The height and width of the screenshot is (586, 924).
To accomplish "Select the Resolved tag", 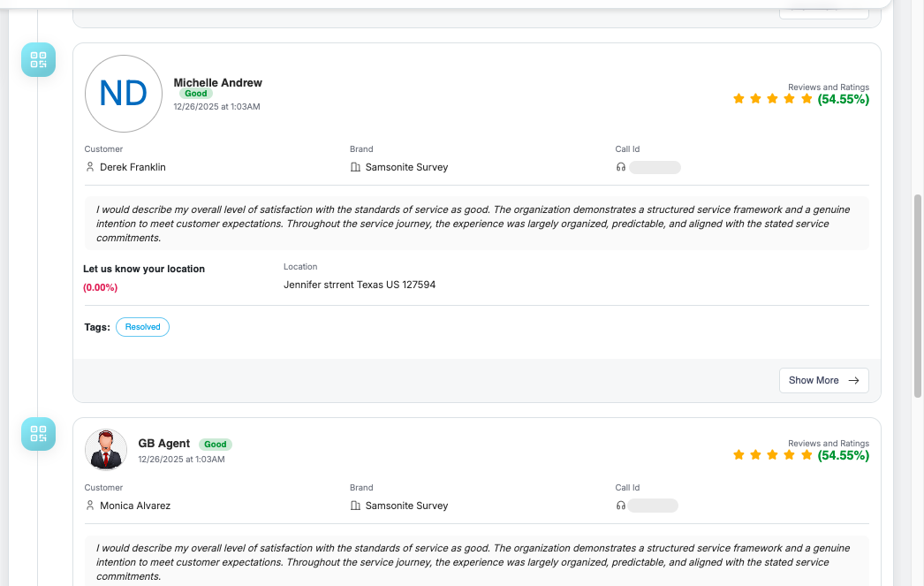I will click(x=142, y=327).
